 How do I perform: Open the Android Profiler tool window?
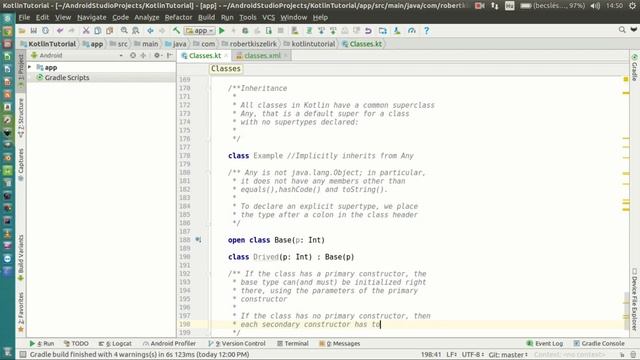tap(169, 344)
